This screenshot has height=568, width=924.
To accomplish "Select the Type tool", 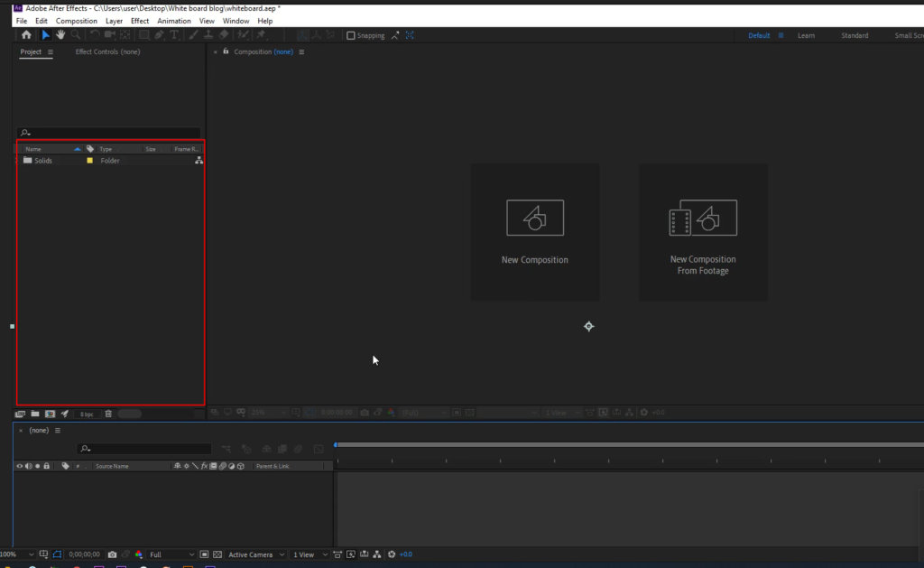I will pos(174,34).
